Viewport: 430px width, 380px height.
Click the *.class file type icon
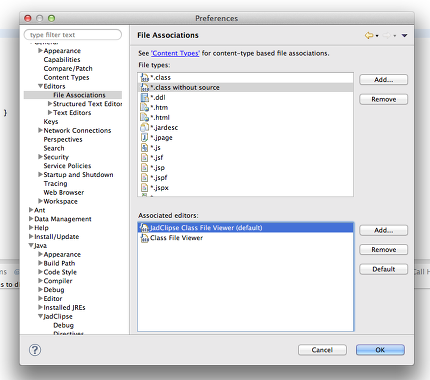(144, 78)
